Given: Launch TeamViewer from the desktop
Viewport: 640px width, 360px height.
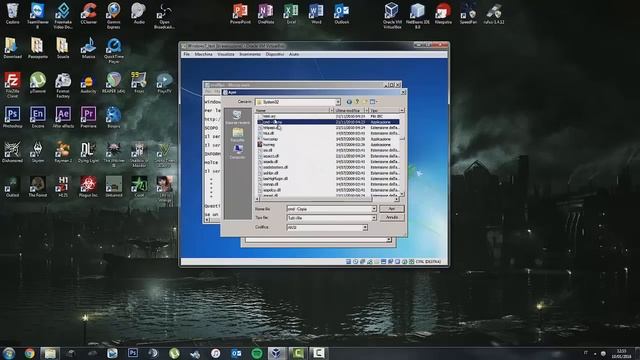Looking at the screenshot, I should pyautogui.click(x=38, y=15).
